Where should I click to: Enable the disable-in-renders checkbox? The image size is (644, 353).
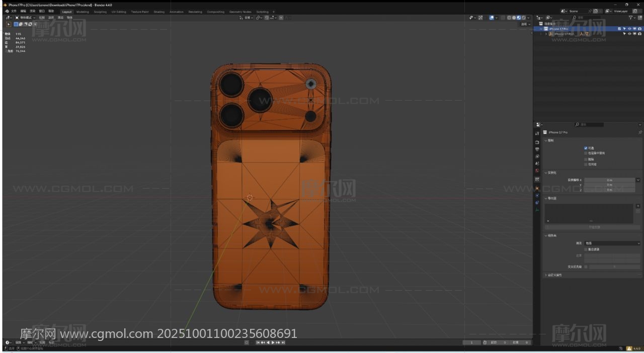(x=586, y=153)
